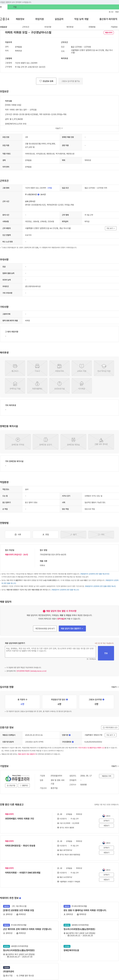This screenshot has height=980, width=119.
Task: Click the 직원대출제도 welfare icon
Action: tap(37, 386)
